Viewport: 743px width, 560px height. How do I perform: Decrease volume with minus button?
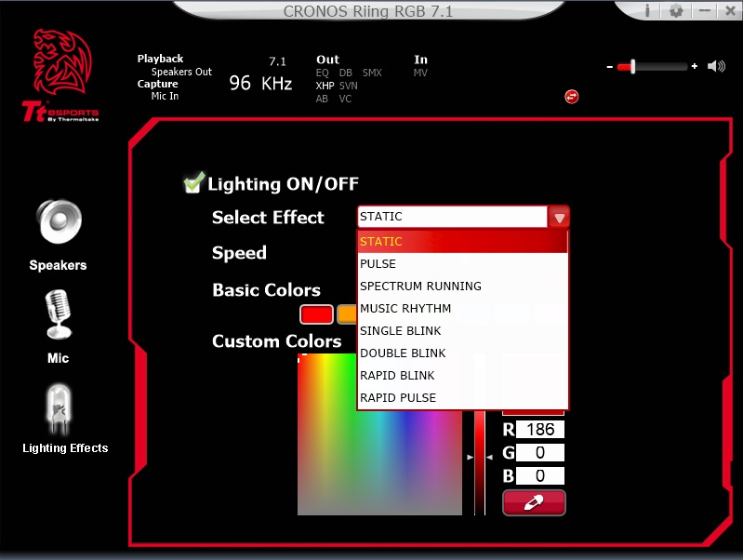[x=610, y=67]
